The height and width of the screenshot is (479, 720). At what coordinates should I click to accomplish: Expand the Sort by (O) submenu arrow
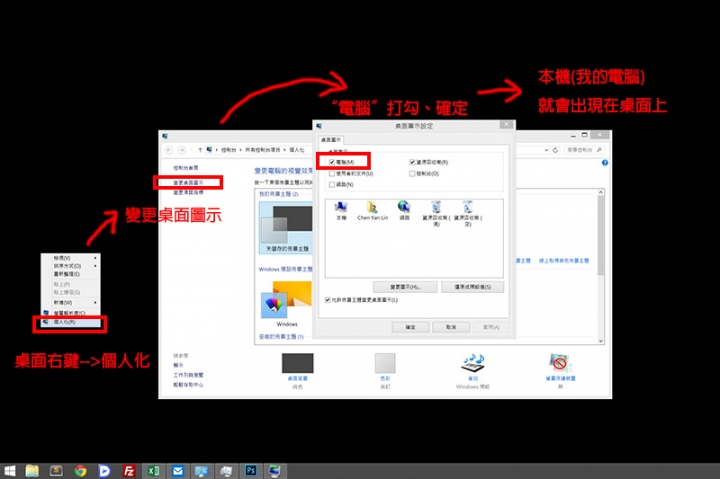click(x=96, y=266)
